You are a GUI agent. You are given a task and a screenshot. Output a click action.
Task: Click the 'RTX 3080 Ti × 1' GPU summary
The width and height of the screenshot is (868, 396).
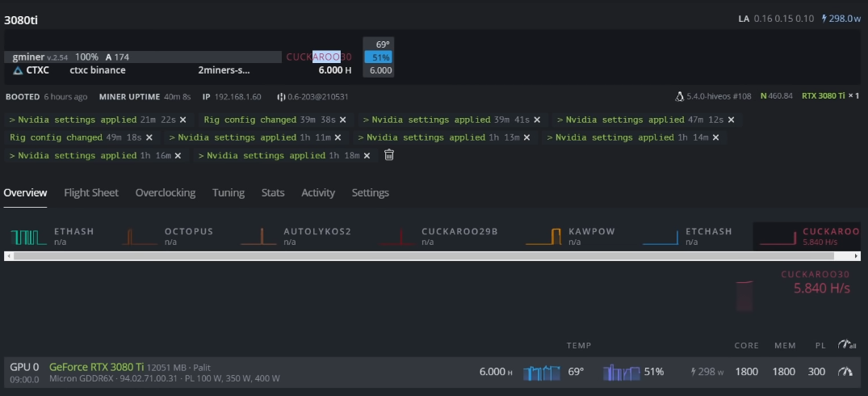pos(830,96)
